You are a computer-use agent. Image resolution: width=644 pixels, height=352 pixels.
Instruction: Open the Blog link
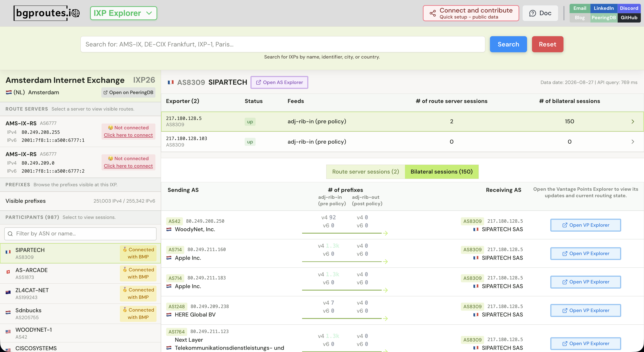[x=580, y=18]
